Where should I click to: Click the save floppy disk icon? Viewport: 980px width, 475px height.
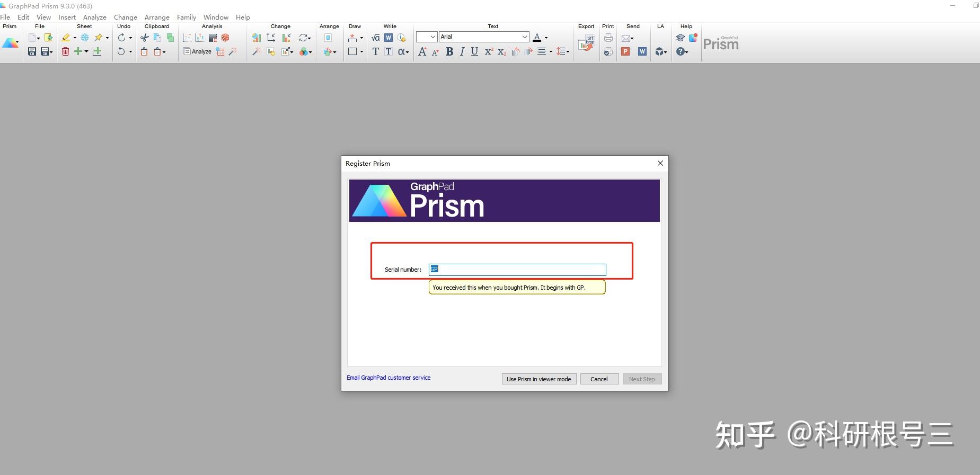pyautogui.click(x=32, y=51)
